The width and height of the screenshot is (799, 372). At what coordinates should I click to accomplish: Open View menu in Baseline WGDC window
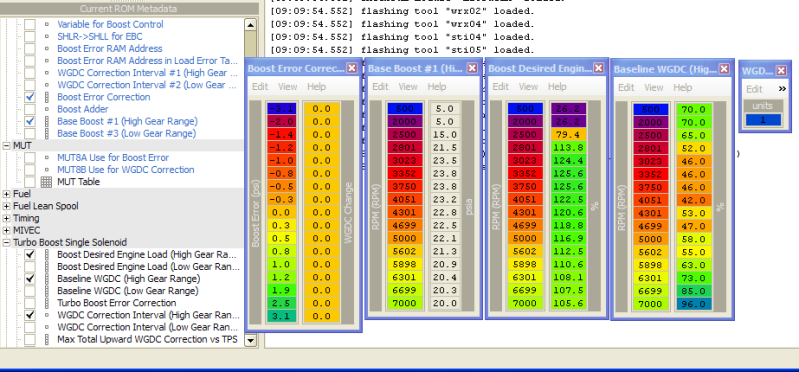pos(654,88)
